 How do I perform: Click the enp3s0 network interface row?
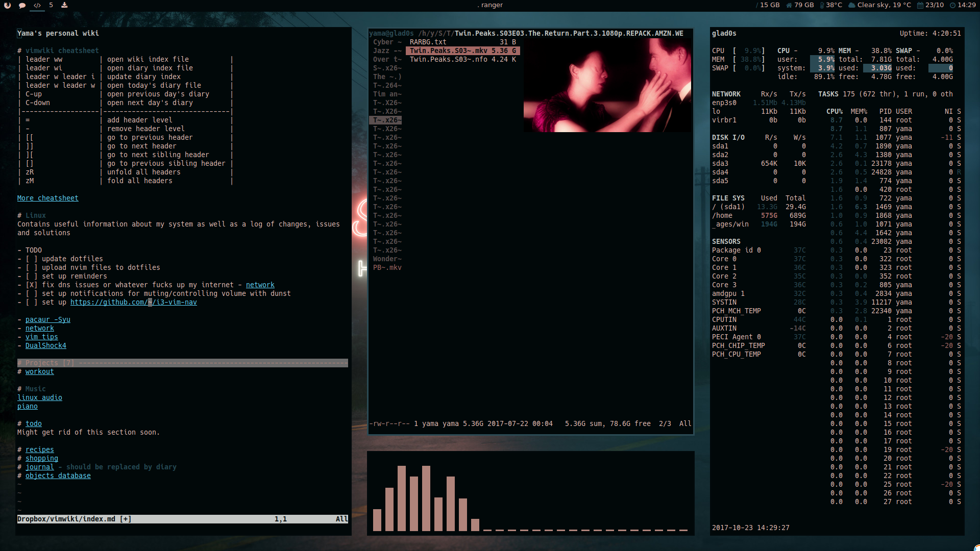(x=759, y=103)
